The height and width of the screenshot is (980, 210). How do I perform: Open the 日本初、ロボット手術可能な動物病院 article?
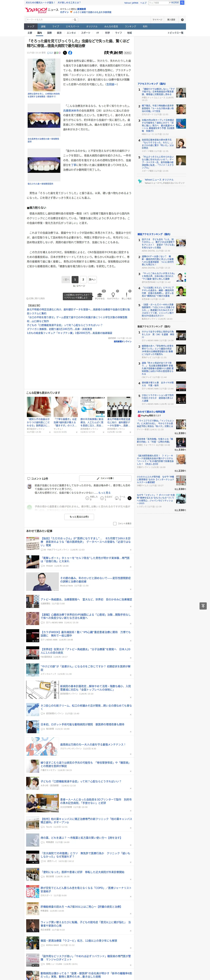[x=82, y=724]
